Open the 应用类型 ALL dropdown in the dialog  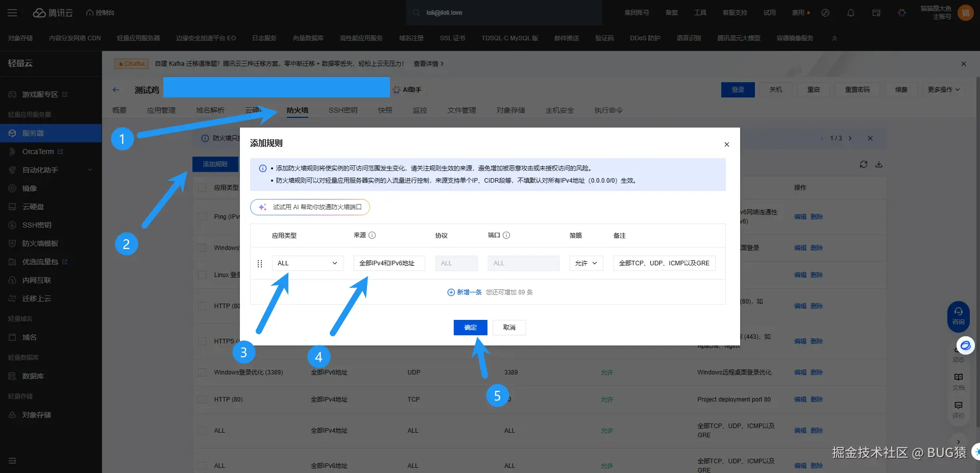[307, 263]
